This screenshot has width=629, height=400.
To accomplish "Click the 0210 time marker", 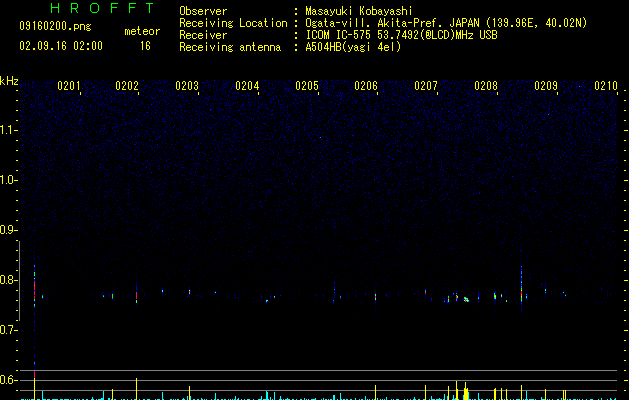I will pos(606,86).
